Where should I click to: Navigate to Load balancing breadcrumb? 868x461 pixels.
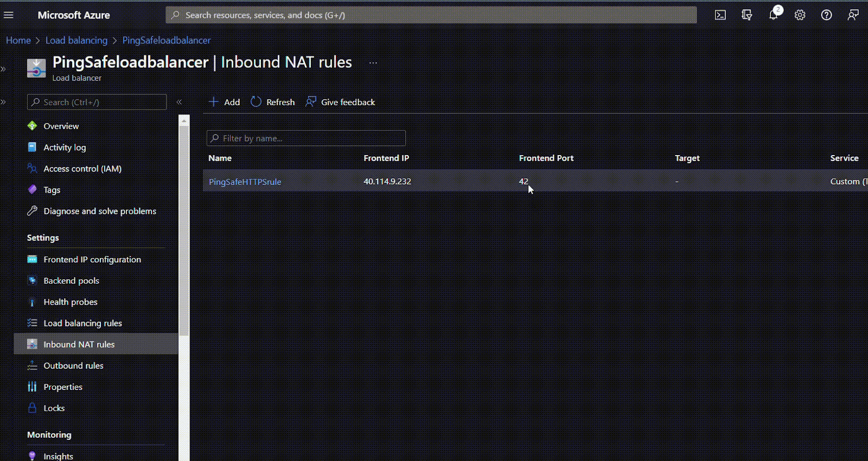(x=76, y=40)
